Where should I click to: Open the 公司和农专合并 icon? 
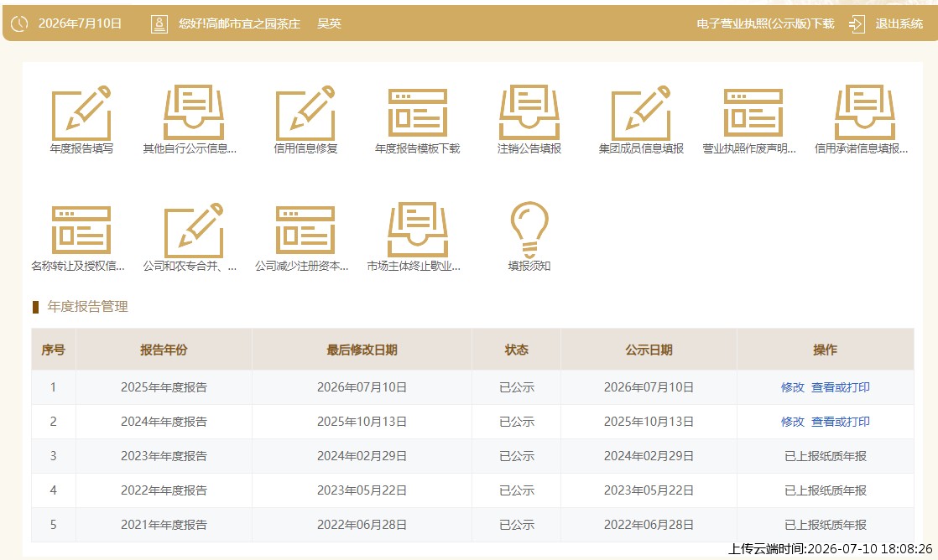click(193, 230)
